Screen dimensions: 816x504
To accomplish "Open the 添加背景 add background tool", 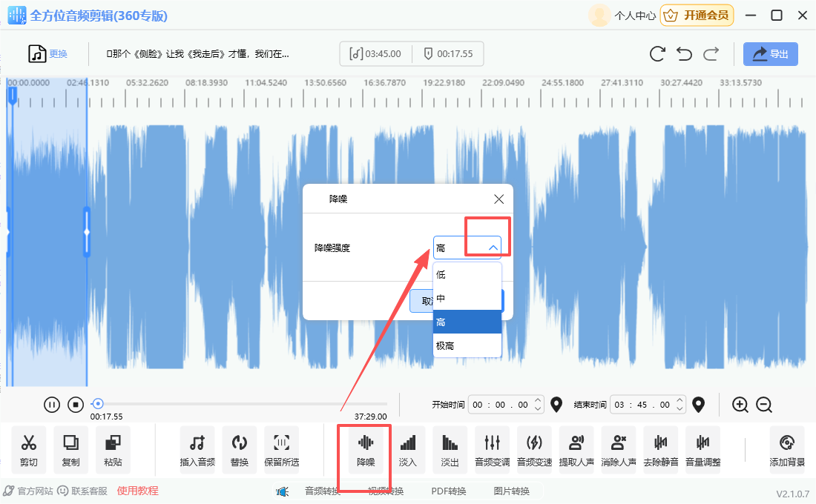I will [x=787, y=449].
